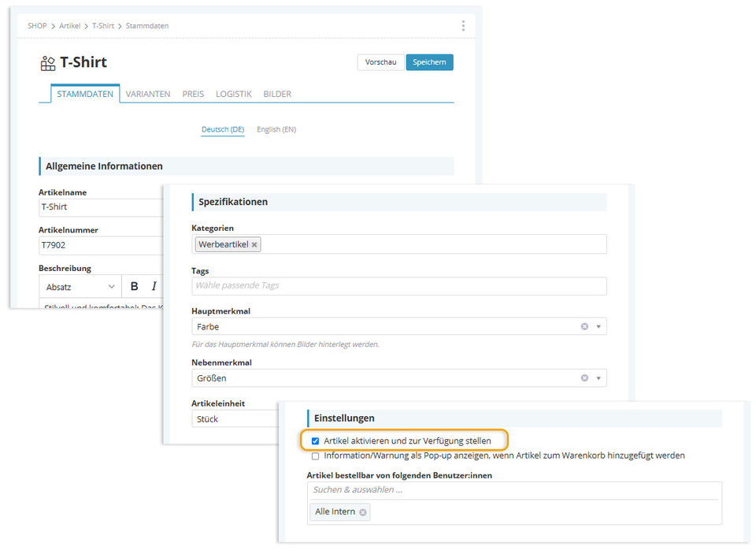Open the BILDER tab
The height and width of the screenshot is (554, 756).
click(277, 94)
